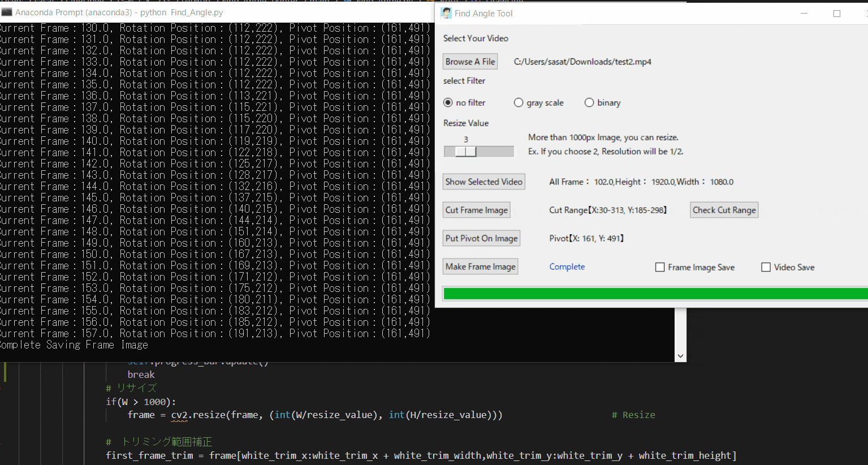868x465 pixels.
Task: Click the Find Angle Tool window icon
Action: pyautogui.click(x=446, y=13)
